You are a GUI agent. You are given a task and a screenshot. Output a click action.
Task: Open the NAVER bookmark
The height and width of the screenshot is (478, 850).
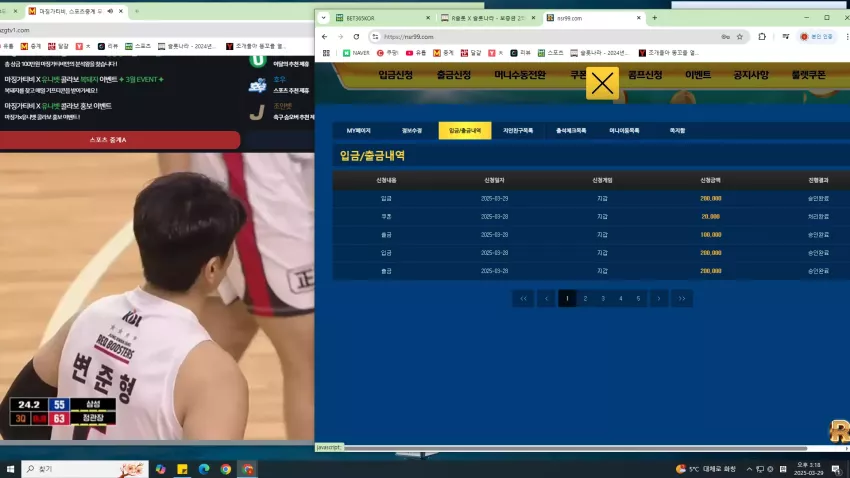click(356, 53)
